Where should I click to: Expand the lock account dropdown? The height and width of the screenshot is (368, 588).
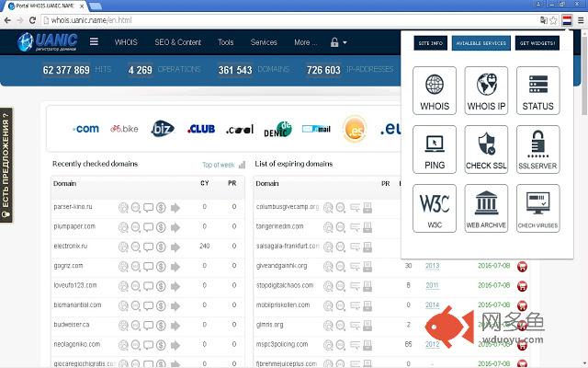338,42
